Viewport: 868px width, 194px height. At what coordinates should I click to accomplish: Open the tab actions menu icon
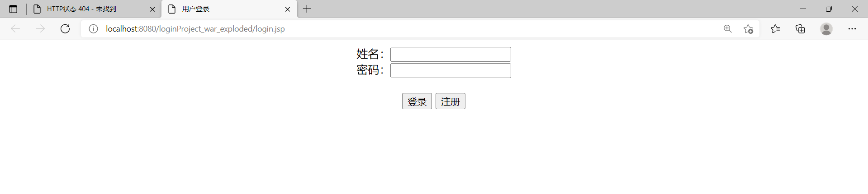pos(13,9)
